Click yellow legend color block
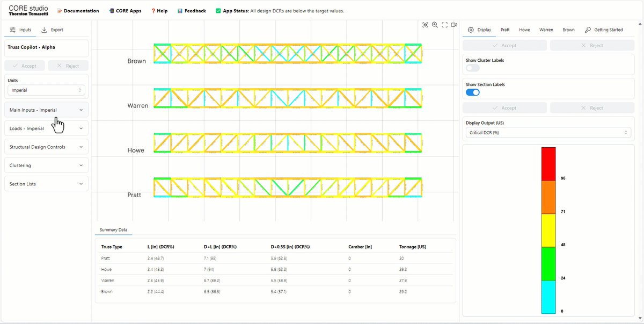 (x=548, y=231)
